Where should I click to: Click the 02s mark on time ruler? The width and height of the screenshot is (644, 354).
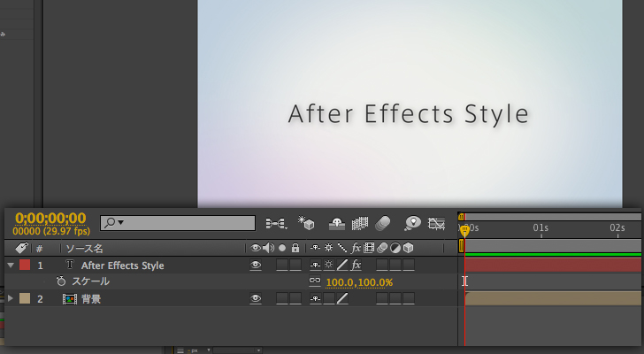tap(617, 228)
